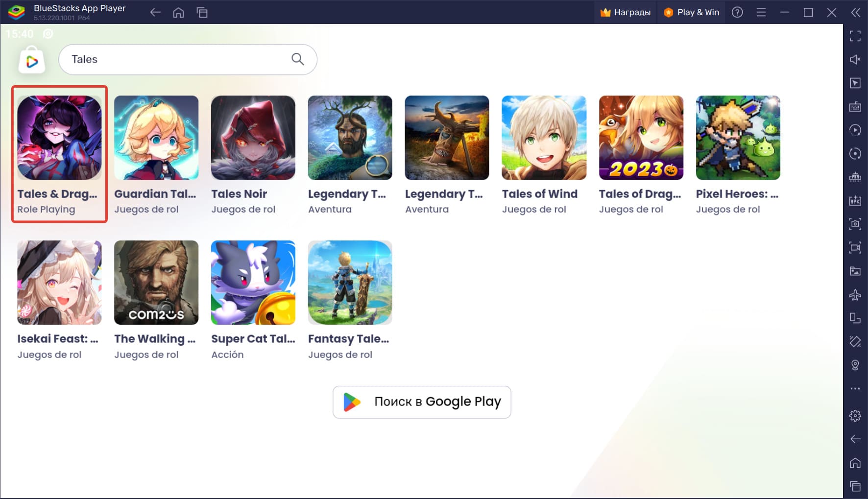Open the Tales & Drag... game thumbnail
868x499 pixels.
[x=59, y=138]
